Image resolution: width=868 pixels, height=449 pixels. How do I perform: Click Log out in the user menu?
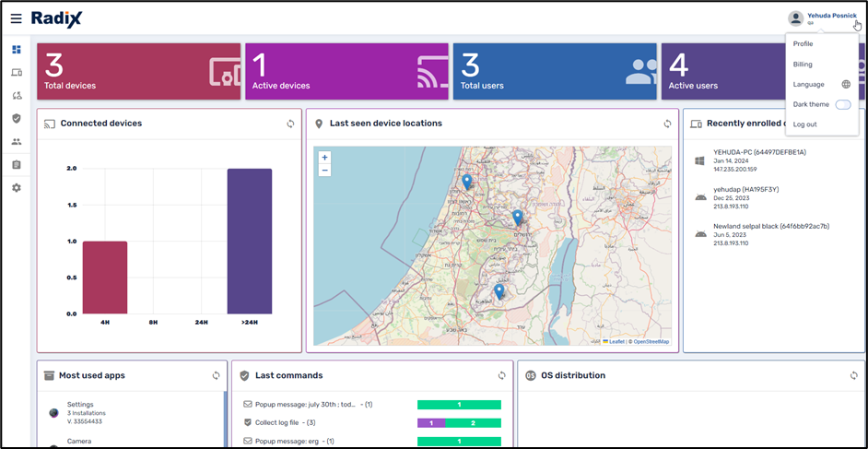pyautogui.click(x=804, y=124)
